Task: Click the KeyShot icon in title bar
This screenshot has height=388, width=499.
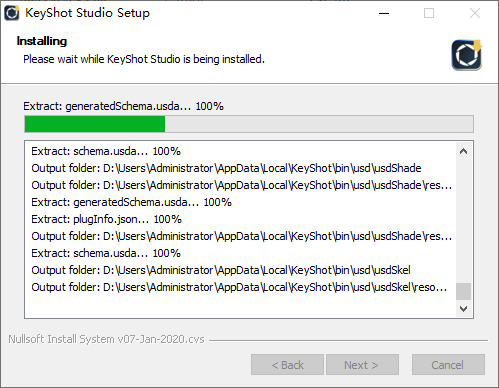Action: (11, 13)
